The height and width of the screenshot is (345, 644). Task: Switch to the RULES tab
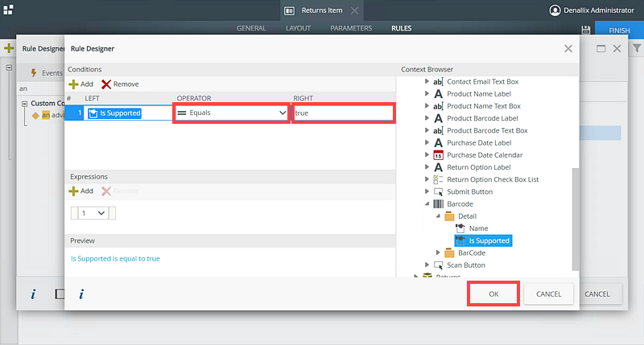(x=401, y=28)
